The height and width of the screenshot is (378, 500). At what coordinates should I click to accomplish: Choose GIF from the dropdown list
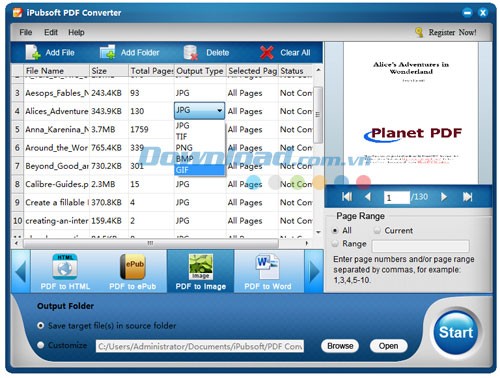tap(199, 170)
